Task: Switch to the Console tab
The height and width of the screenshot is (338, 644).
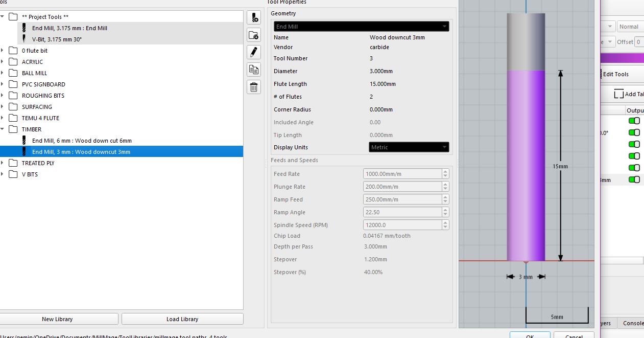Action: click(x=632, y=323)
